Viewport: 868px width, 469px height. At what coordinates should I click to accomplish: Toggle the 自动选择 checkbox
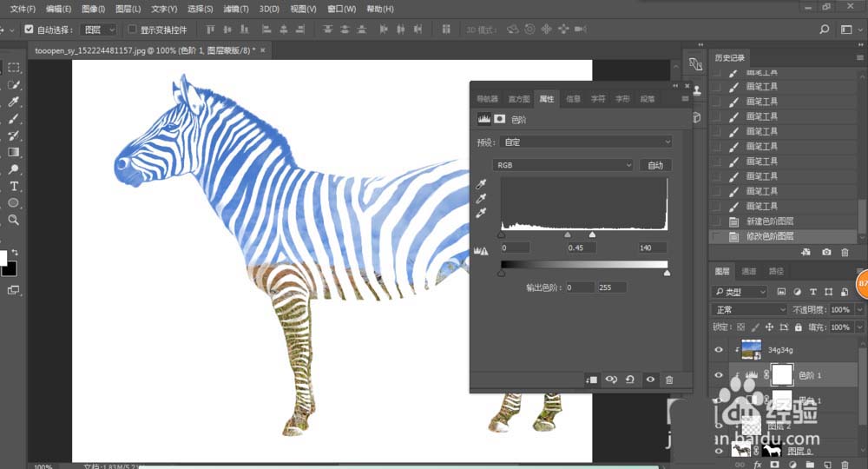[x=29, y=30]
